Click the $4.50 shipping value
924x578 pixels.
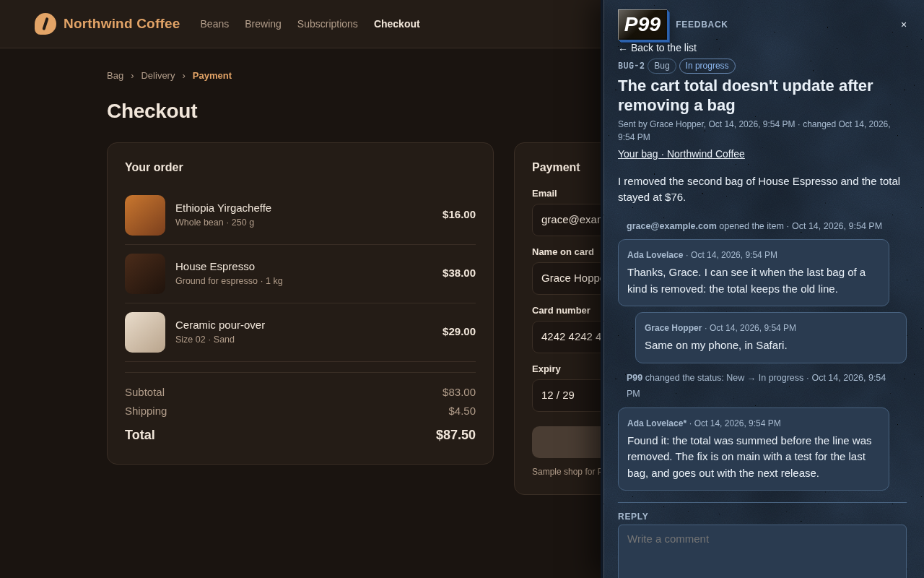[462, 411]
